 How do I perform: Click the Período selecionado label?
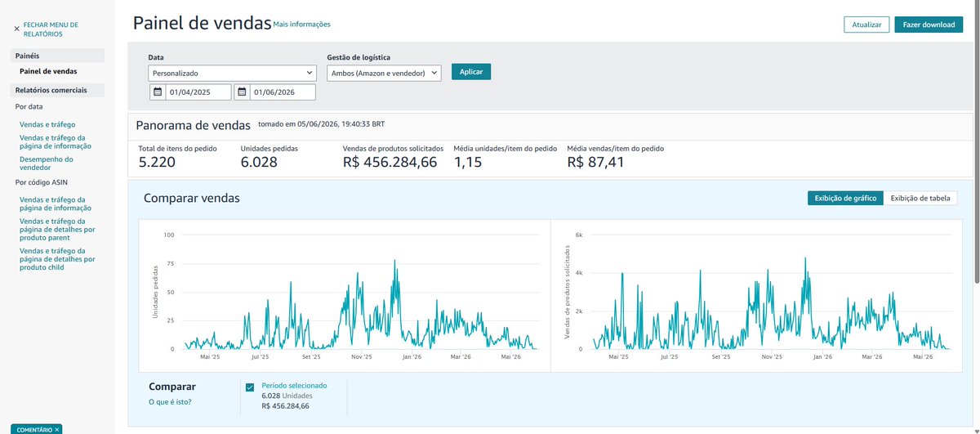(294, 385)
